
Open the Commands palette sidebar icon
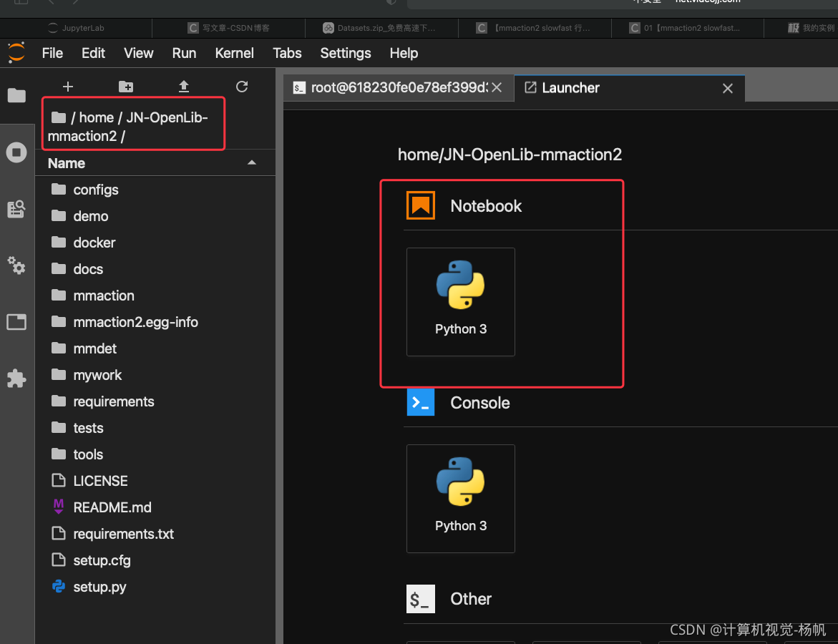coord(16,209)
